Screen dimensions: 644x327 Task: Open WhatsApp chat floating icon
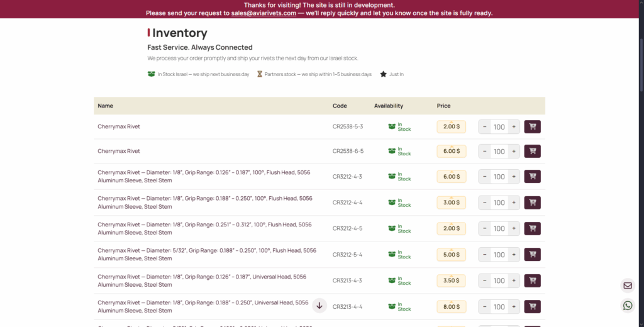[x=628, y=306]
